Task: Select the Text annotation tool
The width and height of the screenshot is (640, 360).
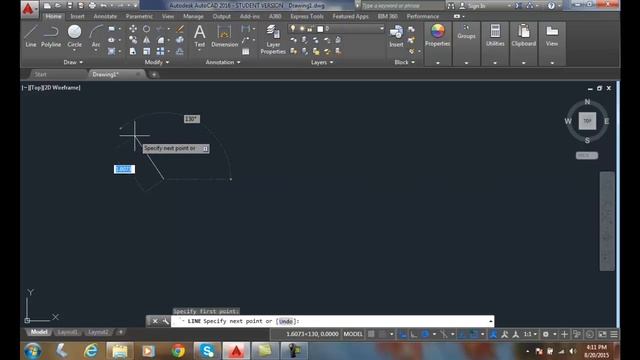Action: pyautogui.click(x=200, y=36)
